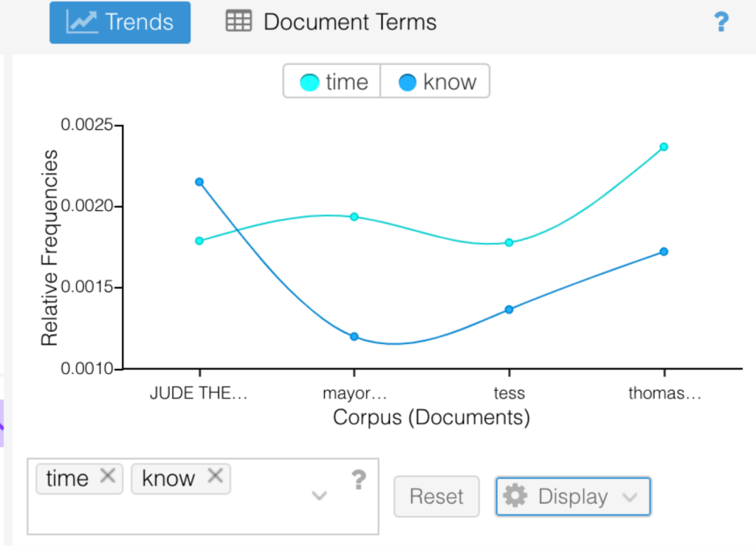This screenshot has width=756, height=546.
Task: Open the Display options dropdown
Action: 573,497
